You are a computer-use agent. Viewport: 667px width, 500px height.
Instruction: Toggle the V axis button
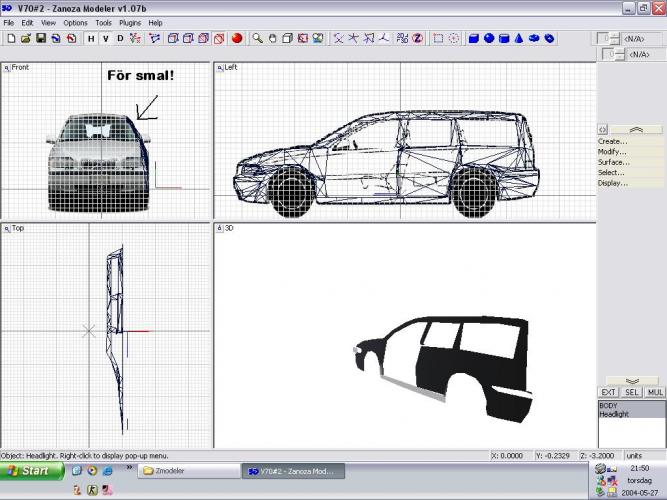click(105, 38)
